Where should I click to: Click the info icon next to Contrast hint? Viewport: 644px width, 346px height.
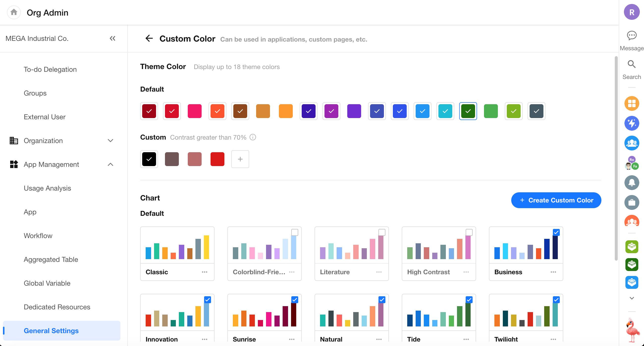tap(253, 137)
